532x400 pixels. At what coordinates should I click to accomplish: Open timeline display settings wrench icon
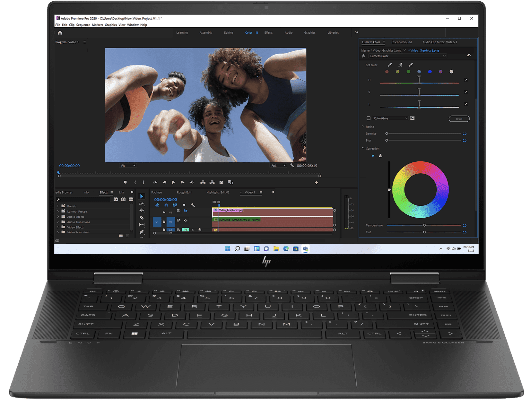click(193, 205)
